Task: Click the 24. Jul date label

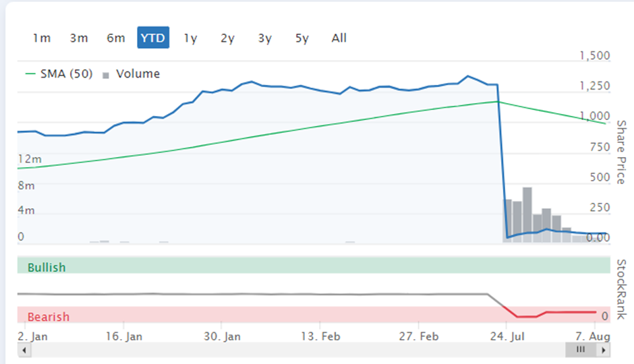Action: (507, 336)
